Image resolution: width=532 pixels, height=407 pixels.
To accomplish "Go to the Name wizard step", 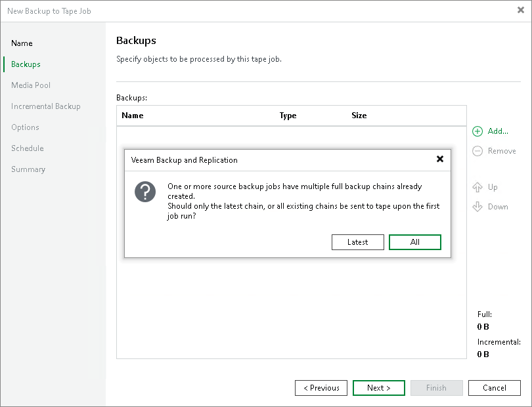I will click(22, 43).
